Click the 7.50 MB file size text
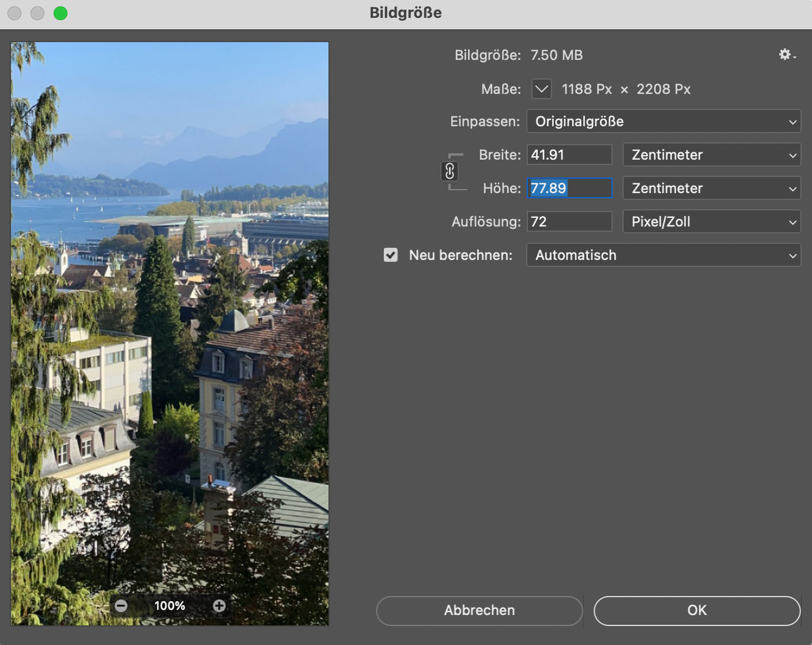Screen dimensions: 812x645 (557, 55)
